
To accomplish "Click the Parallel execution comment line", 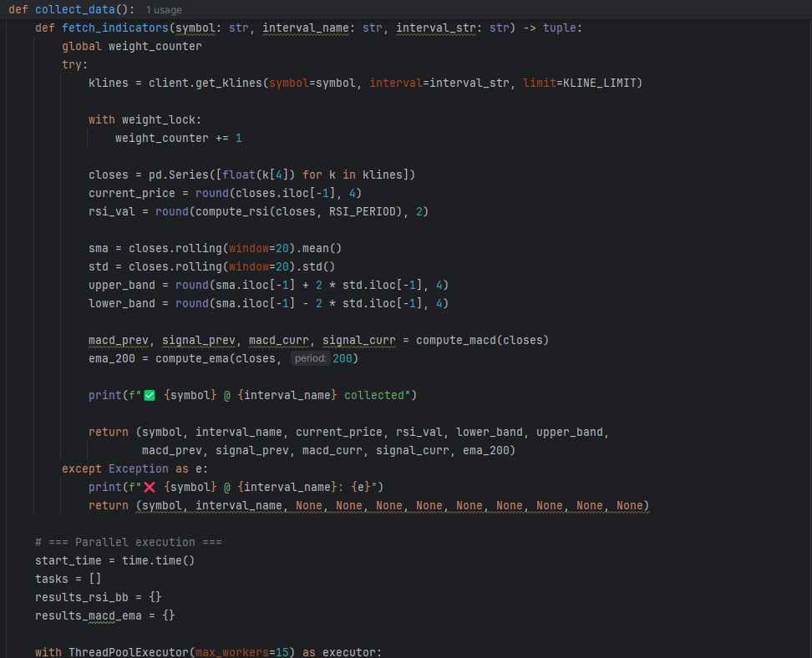I will coord(128,542).
